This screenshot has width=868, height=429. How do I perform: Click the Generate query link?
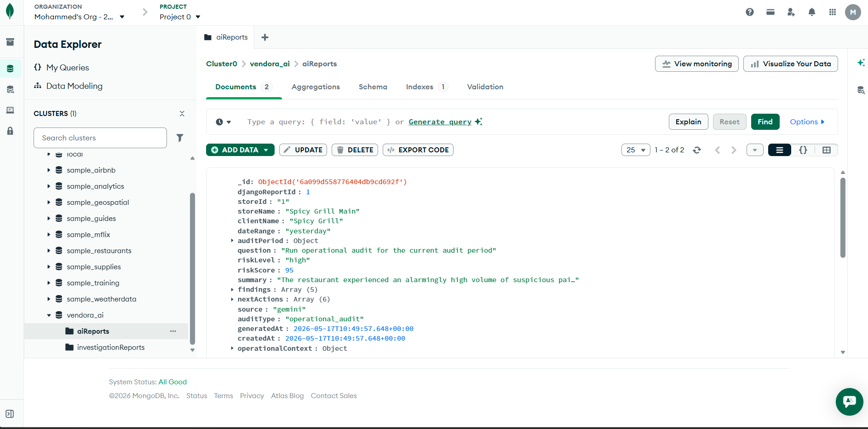pos(440,122)
